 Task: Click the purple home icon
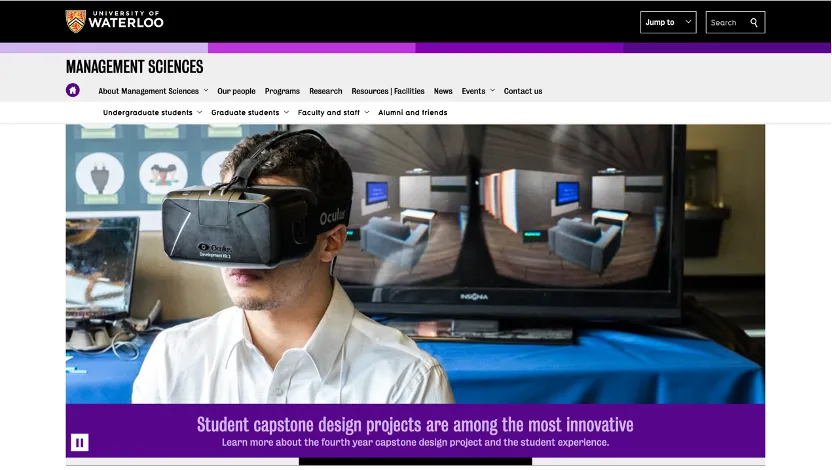point(73,91)
